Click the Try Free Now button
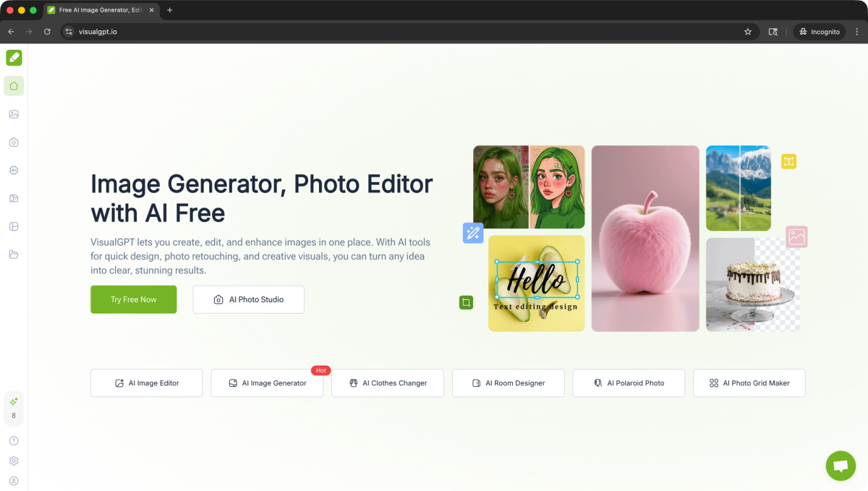868x491 pixels. [133, 299]
